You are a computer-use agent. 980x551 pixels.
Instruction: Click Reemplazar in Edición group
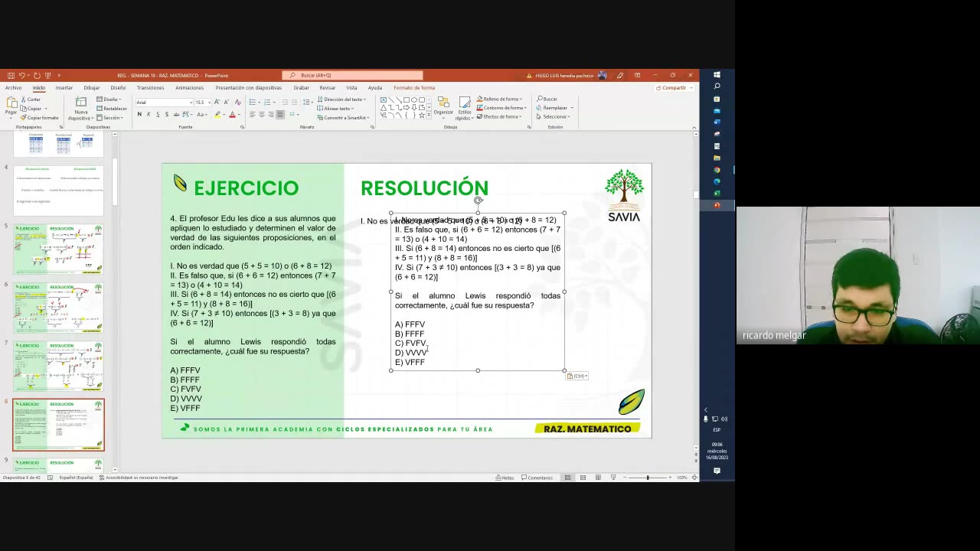coord(554,108)
